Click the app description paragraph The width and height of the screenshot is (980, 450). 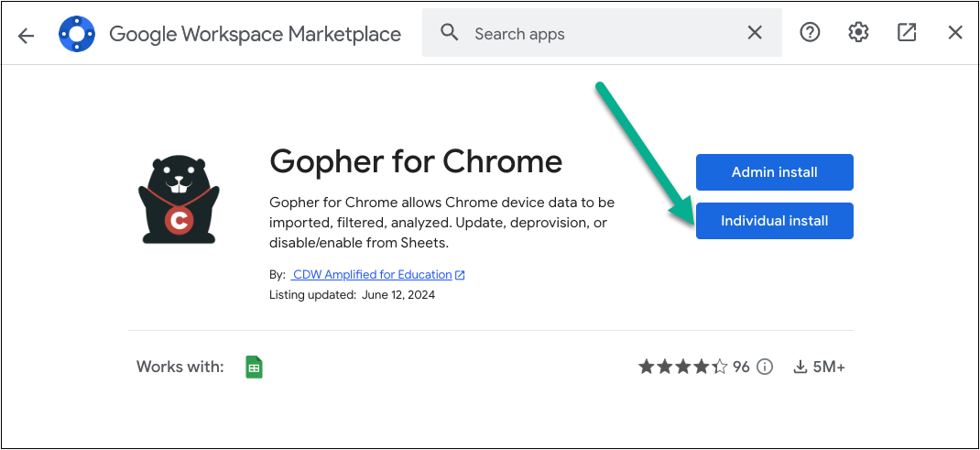pyautogui.click(x=441, y=223)
